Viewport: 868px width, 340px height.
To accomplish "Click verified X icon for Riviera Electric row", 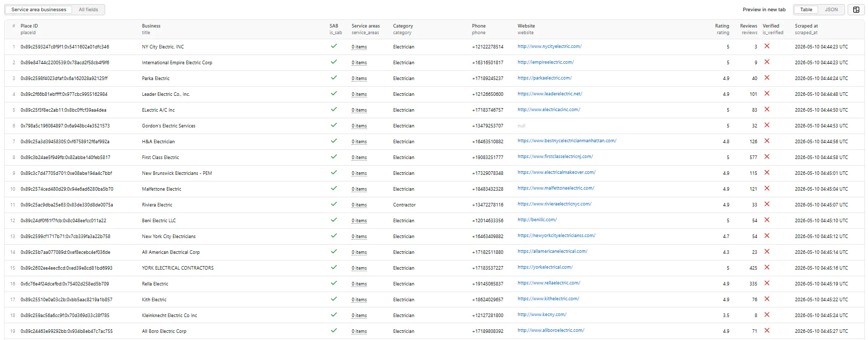I will click(766, 204).
